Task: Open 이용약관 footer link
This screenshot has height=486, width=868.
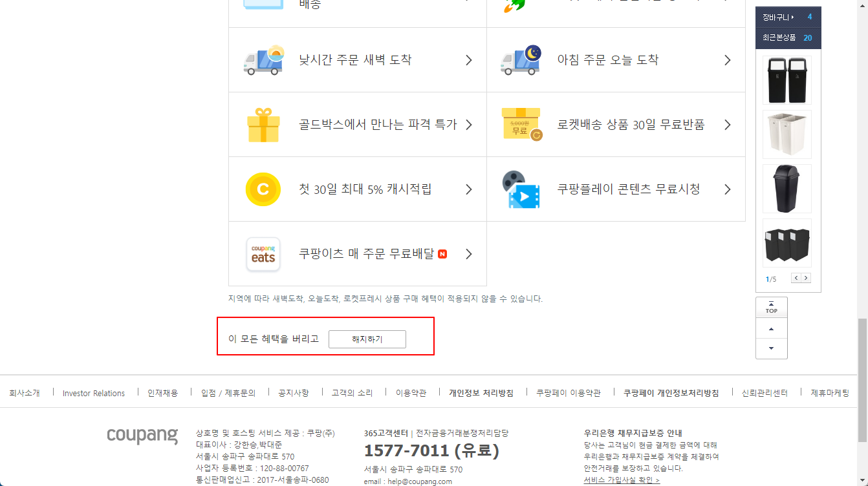Action: tap(411, 393)
